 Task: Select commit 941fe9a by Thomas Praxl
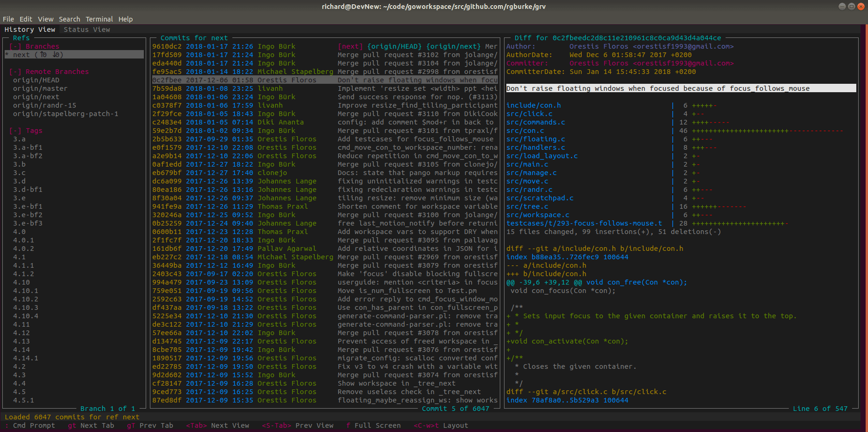(325, 206)
